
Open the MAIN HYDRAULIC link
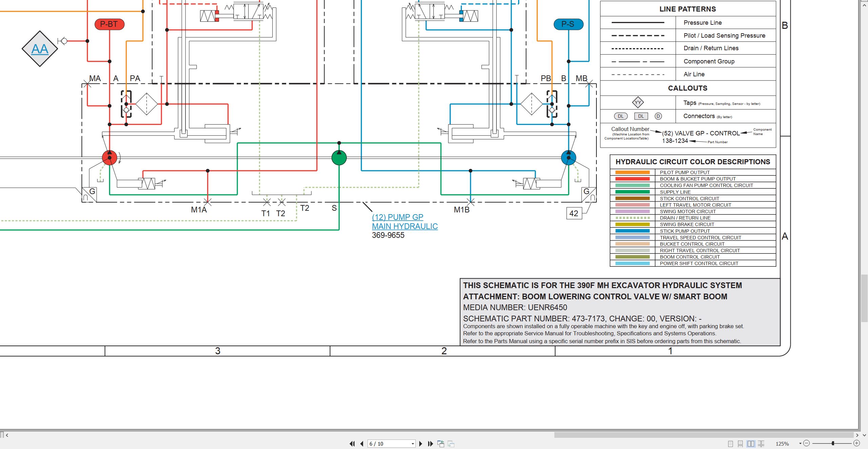pyautogui.click(x=405, y=226)
